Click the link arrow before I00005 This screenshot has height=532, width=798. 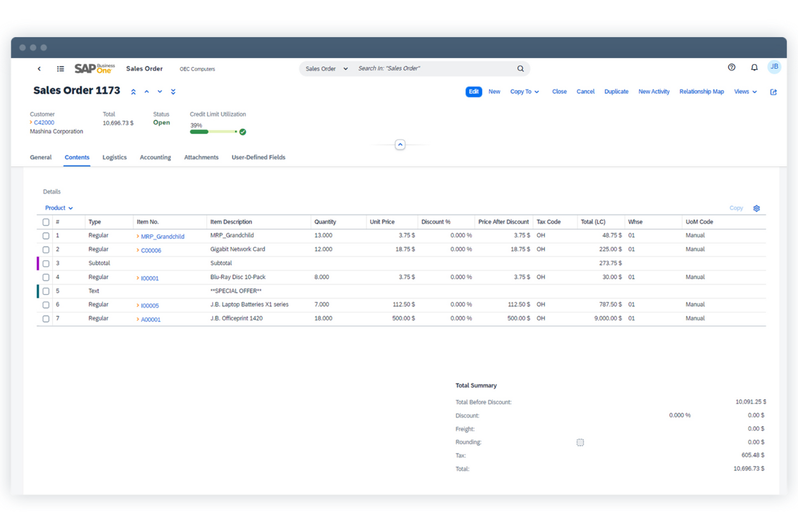point(138,306)
